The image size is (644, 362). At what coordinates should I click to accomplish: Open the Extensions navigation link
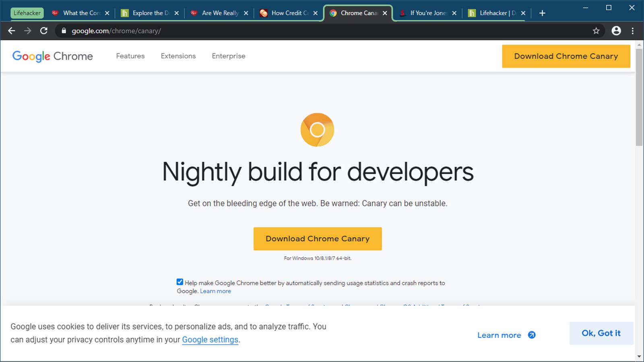178,56
